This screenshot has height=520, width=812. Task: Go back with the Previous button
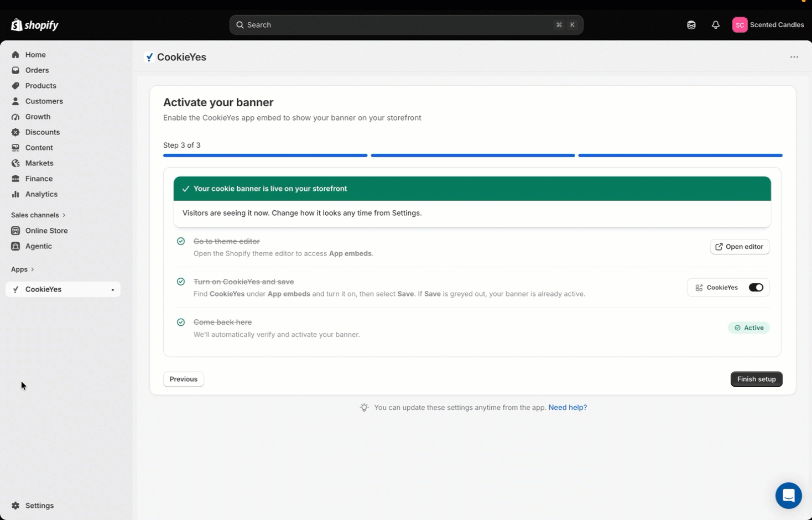[x=184, y=379]
